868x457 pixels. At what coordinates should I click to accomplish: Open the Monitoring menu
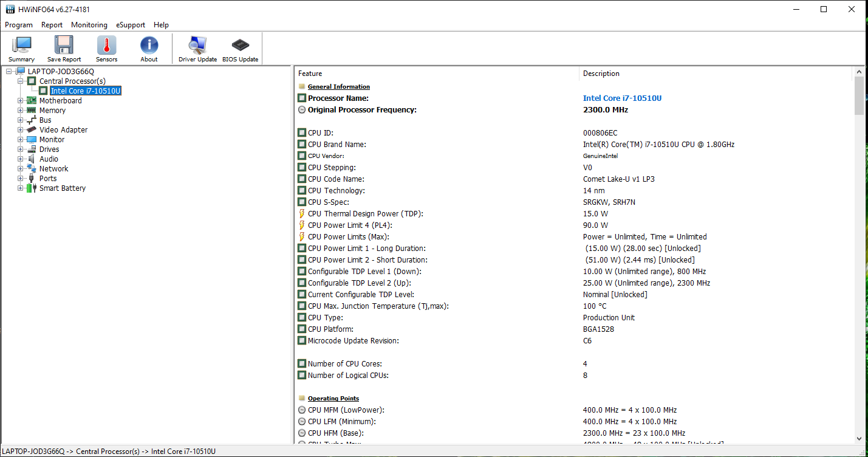[89, 25]
